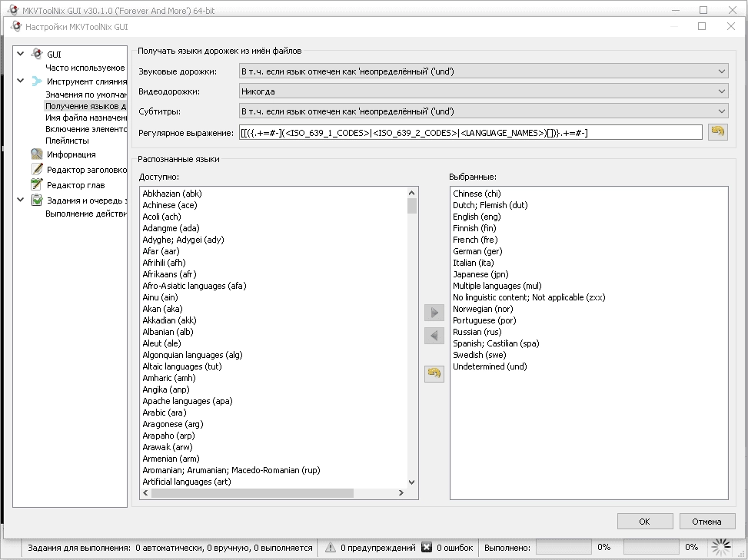
Task: Click the merge tool arrow icon
Action: pyautogui.click(x=37, y=81)
